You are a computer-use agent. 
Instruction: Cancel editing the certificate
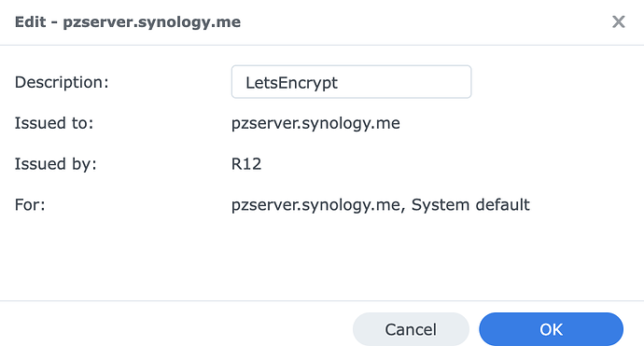click(x=411, y=329)
